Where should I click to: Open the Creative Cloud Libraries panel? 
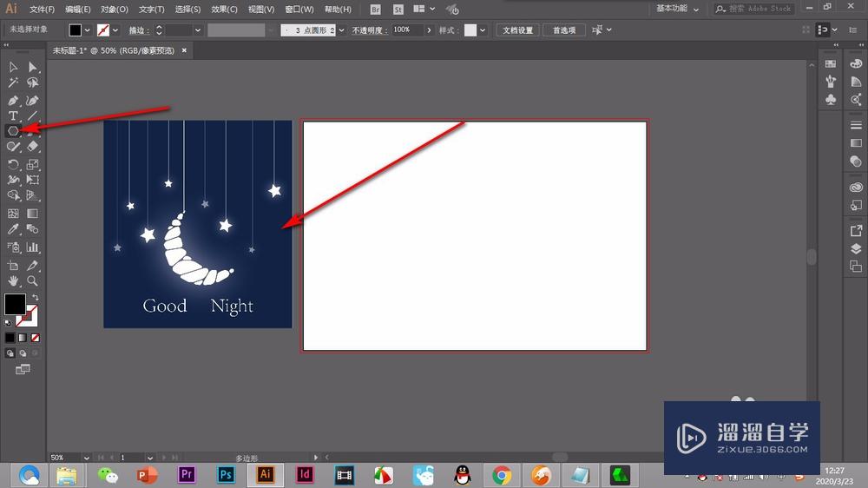tap(856, 188)
